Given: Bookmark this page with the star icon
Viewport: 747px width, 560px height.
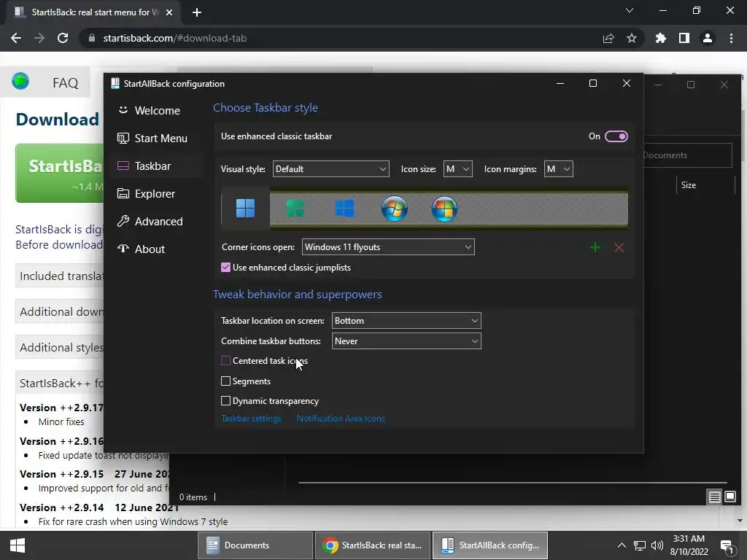Looking at the screenshot, I should (x=632, y=38).
